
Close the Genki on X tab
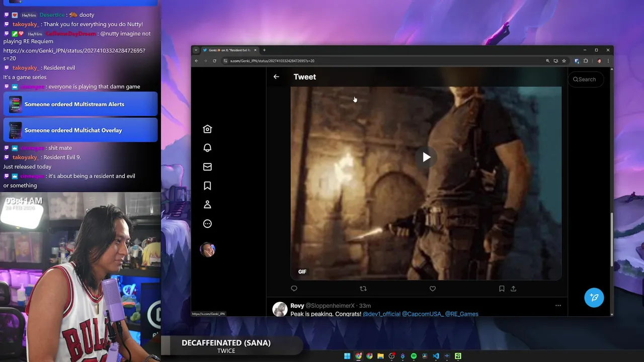pos(256,50)
